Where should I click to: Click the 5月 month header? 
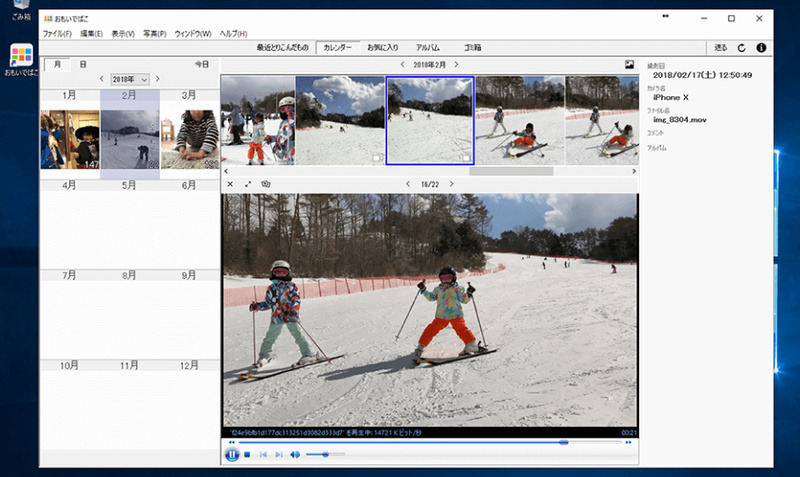coord(129,185)
